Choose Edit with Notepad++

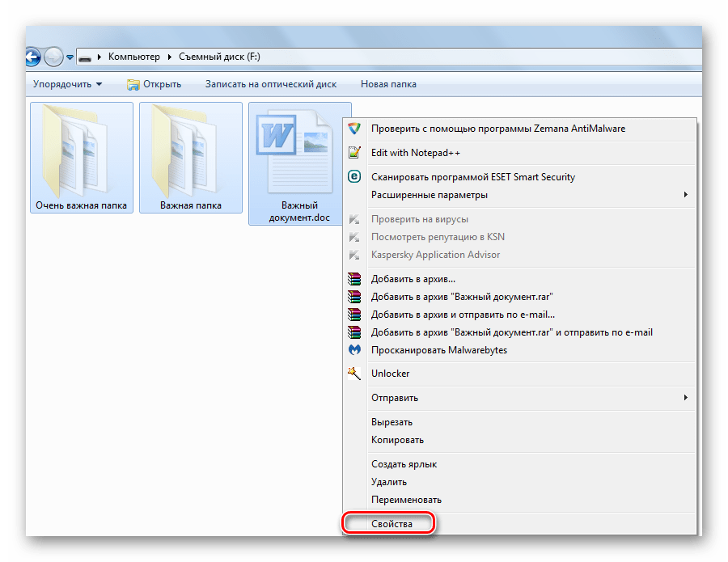tap(519, 153)
